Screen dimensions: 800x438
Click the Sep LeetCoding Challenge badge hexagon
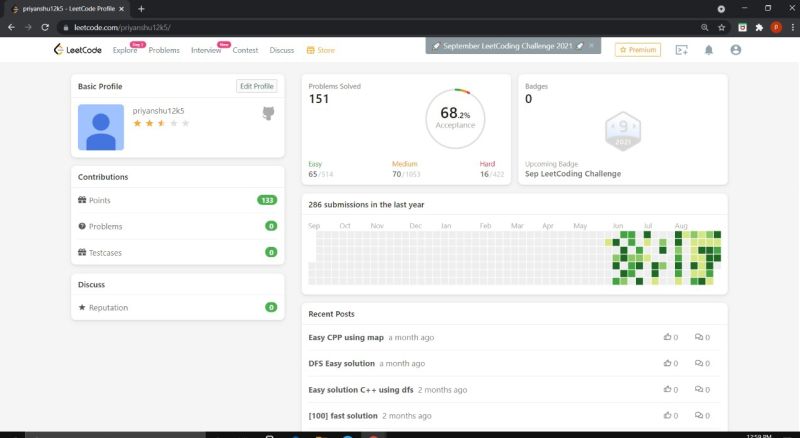point(623,131)
